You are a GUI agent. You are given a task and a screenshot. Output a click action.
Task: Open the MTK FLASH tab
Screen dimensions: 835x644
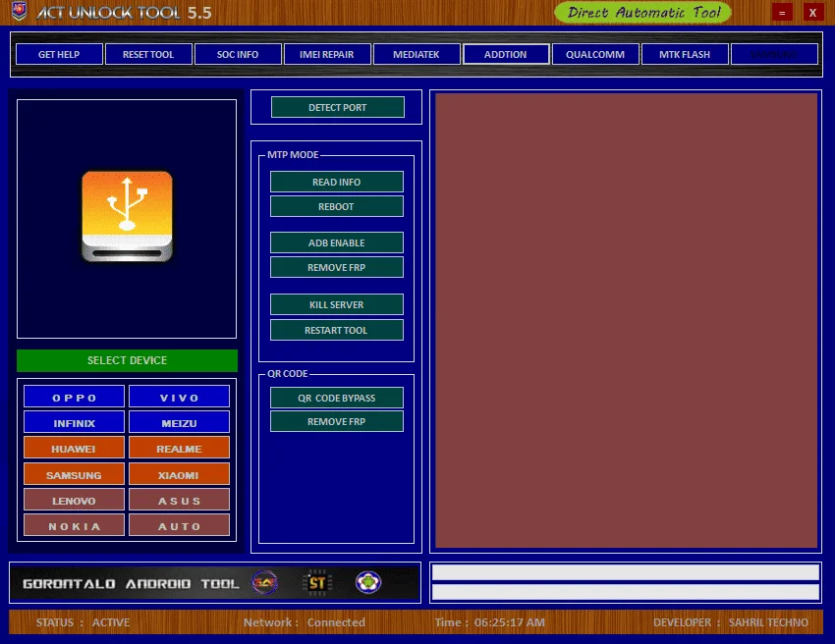pos(685,54)
